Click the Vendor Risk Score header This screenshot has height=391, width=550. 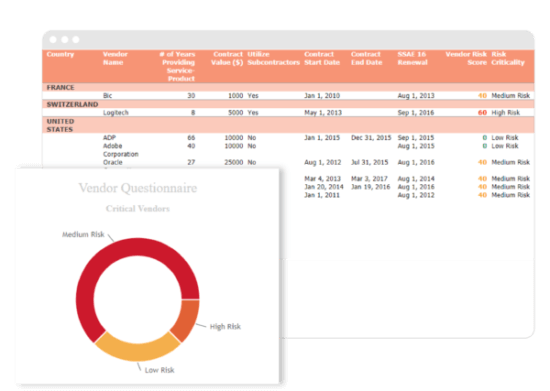coord(466,58)
